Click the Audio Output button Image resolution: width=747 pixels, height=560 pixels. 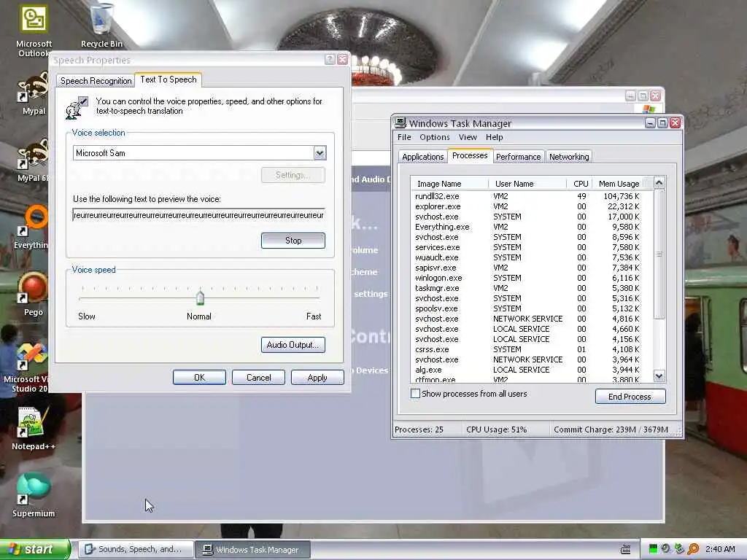tap(293, 345)
